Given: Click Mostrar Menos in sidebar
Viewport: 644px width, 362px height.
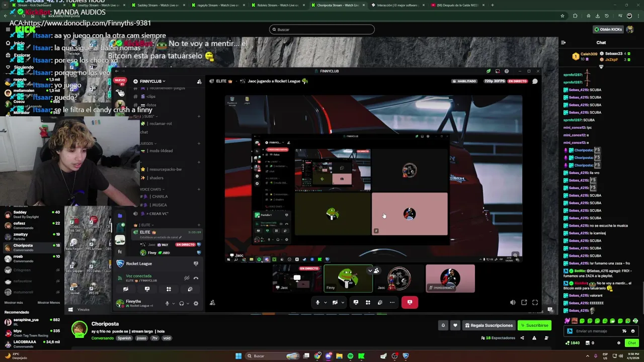Looking at the screenshot, I should (49, 303).
